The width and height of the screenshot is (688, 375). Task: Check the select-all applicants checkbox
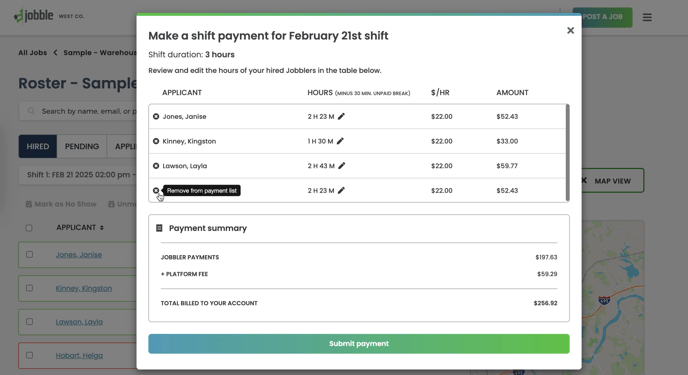coord(29,228)
